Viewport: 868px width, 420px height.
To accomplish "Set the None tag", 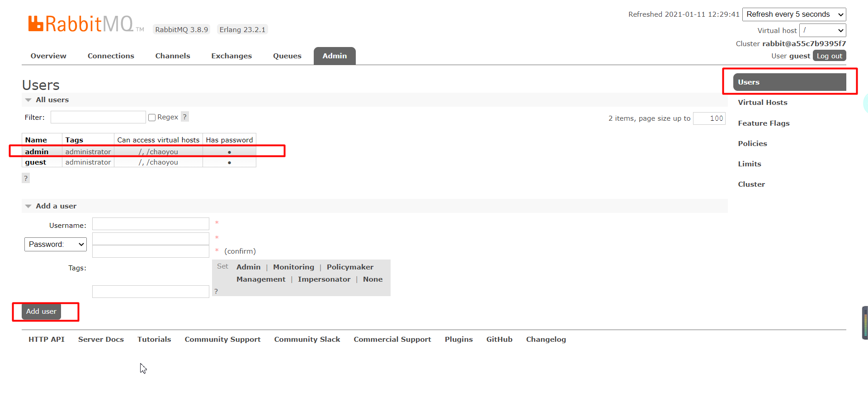I will click(373, 279).
